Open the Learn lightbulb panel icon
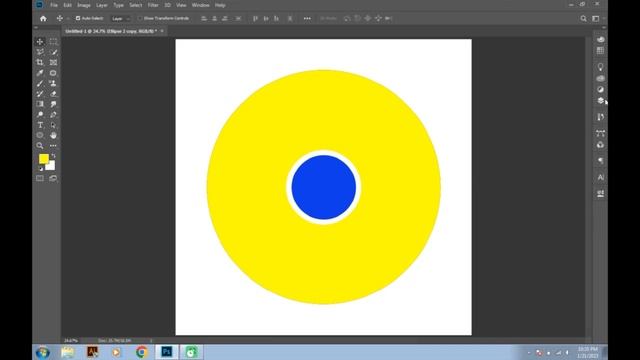The image size is (640, 360). pos(600,67)
